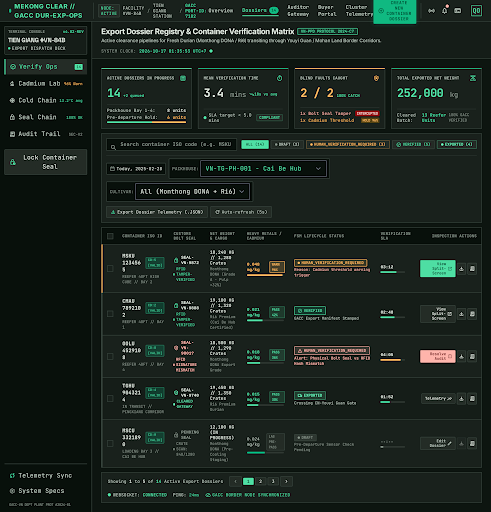The height and width of the screenshot is (512, 491).
Task: Click Create New Container Dossier
Action: (x=395, y=11)
